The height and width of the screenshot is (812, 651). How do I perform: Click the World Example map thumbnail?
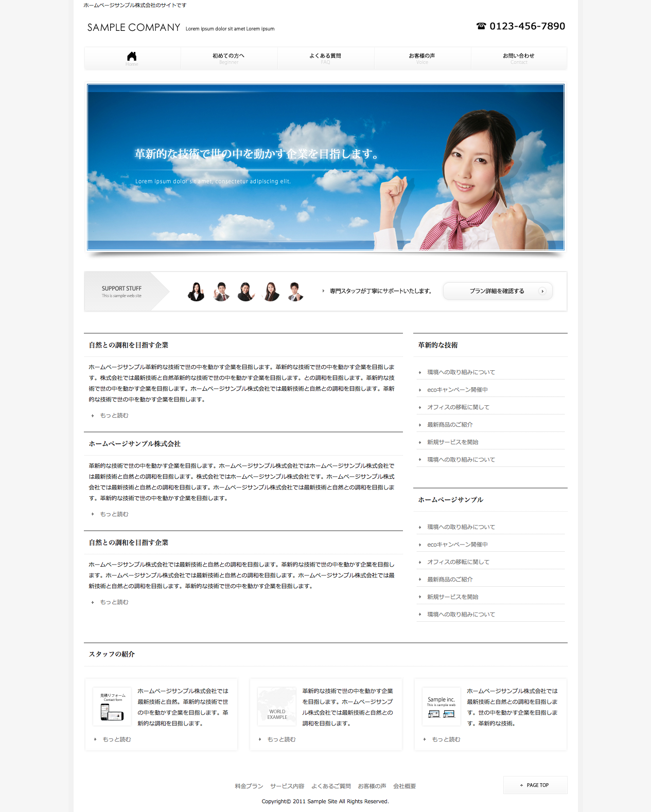tap(277, 707)
